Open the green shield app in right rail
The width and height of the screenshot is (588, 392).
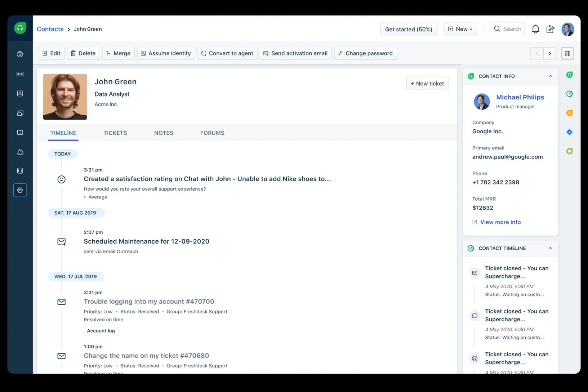coord(569,151)
